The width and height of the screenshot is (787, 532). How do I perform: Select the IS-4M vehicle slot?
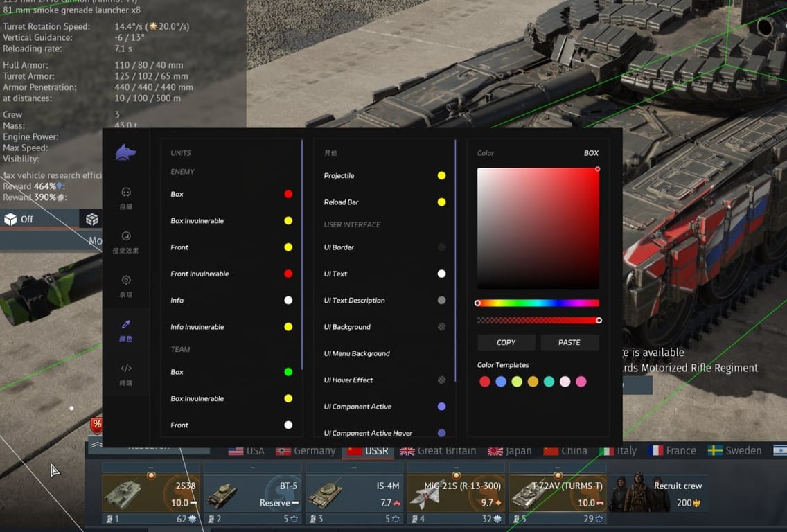[x=354, y=494]
